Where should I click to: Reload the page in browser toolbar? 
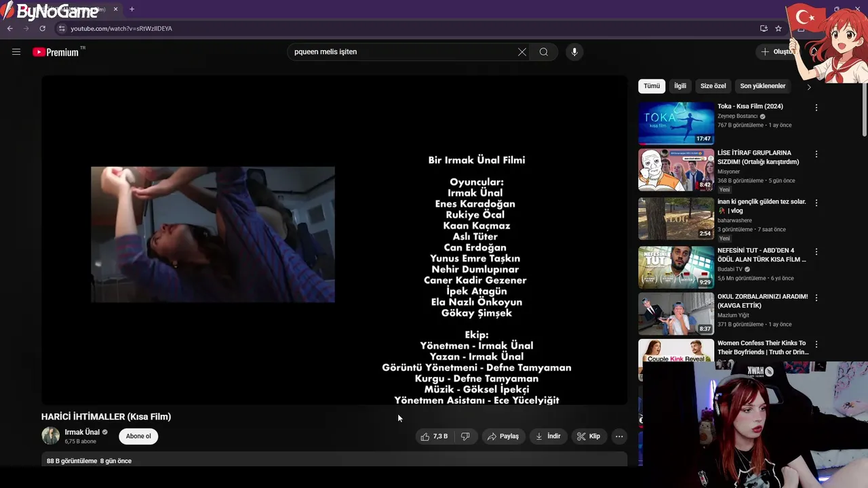tap(42, 28)
